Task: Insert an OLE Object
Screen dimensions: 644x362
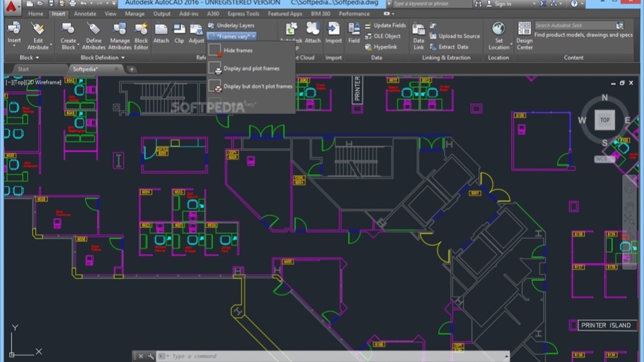Action: click(383, 36)
